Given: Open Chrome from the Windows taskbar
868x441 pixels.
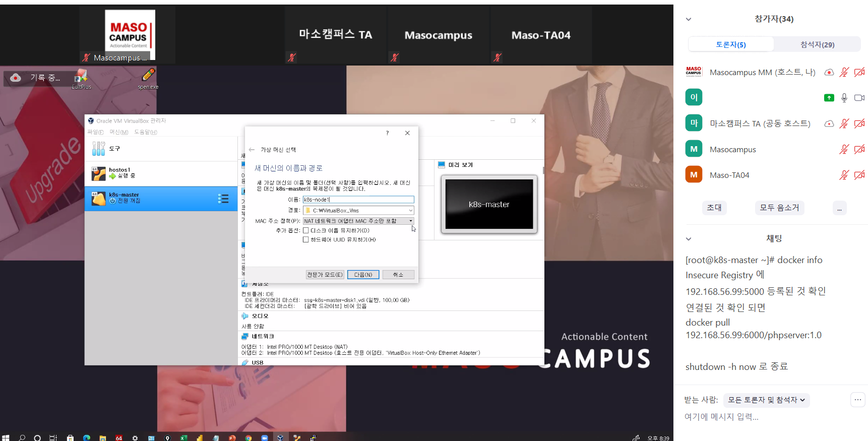Looking at the screenshot, I should point(248,437).
